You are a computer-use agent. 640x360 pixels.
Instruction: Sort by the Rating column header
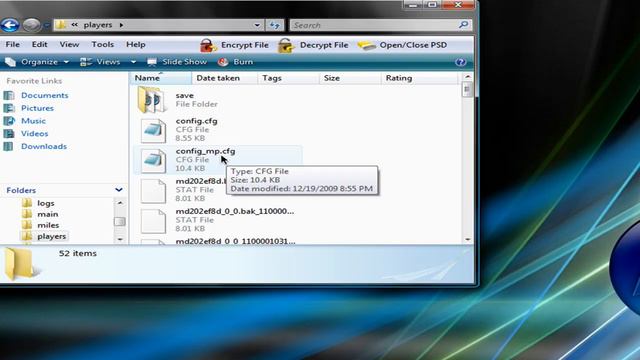pyautogui.click(x=419, y=78)
